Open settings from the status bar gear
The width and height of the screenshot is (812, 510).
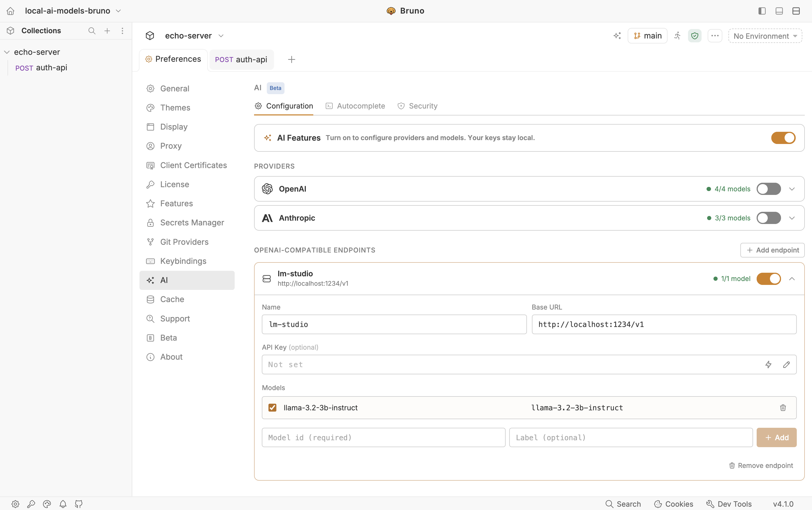pyautogui.click(x=15, y=504)
